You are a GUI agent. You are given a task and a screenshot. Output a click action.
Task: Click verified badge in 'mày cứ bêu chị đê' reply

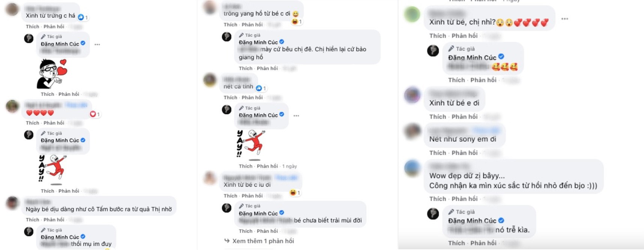(282, 42)
